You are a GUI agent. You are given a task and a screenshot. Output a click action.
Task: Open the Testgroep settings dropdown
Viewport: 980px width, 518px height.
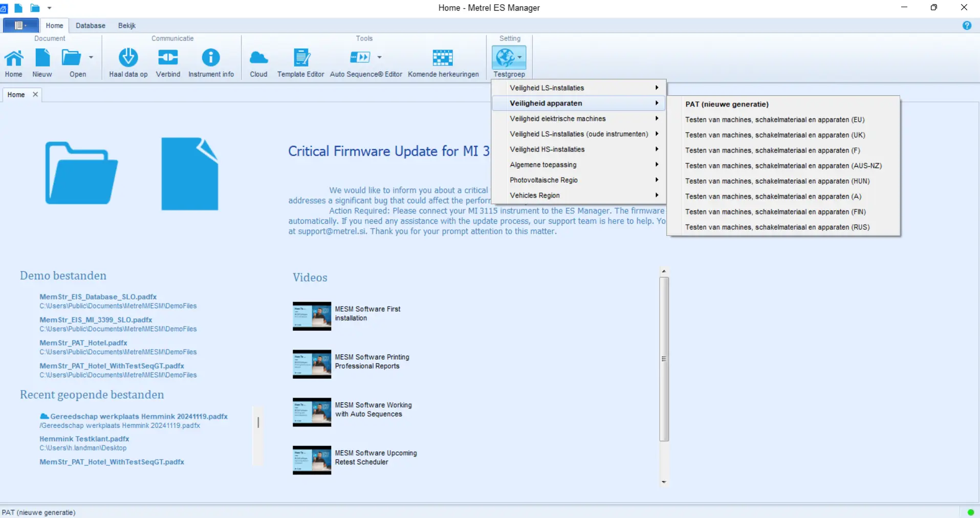(x=509, y=58)
